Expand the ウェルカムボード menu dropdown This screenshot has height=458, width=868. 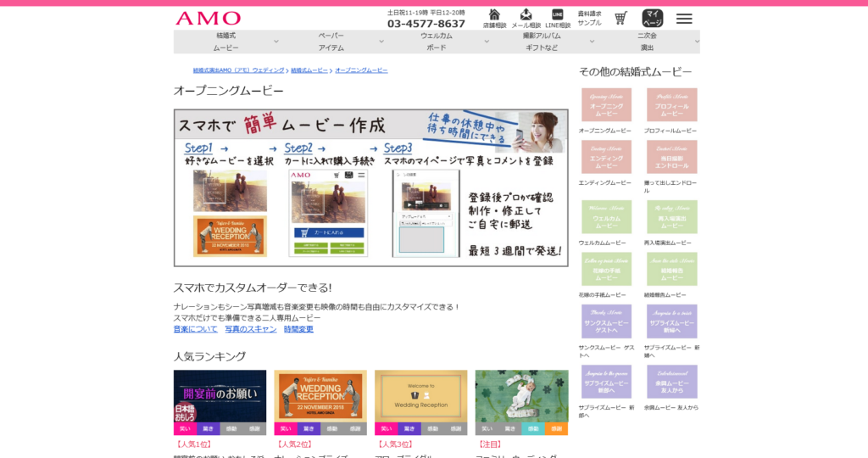[437, 42]
